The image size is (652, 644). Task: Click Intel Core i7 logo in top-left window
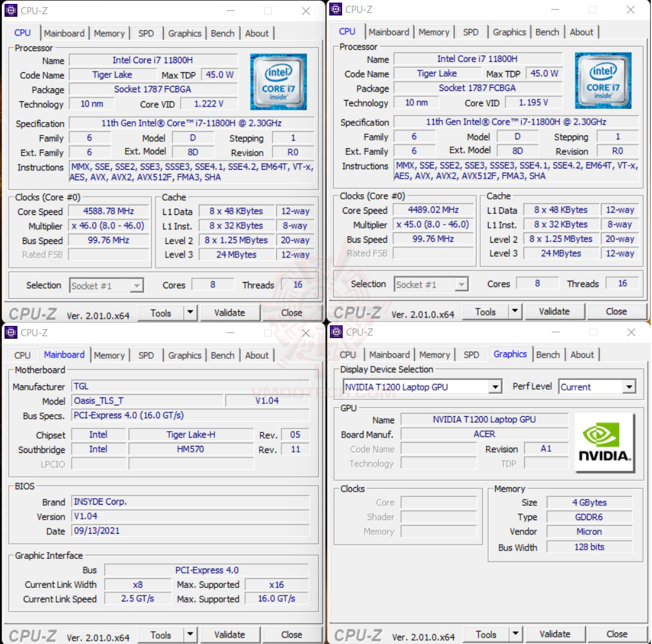(x=278, y=82)
